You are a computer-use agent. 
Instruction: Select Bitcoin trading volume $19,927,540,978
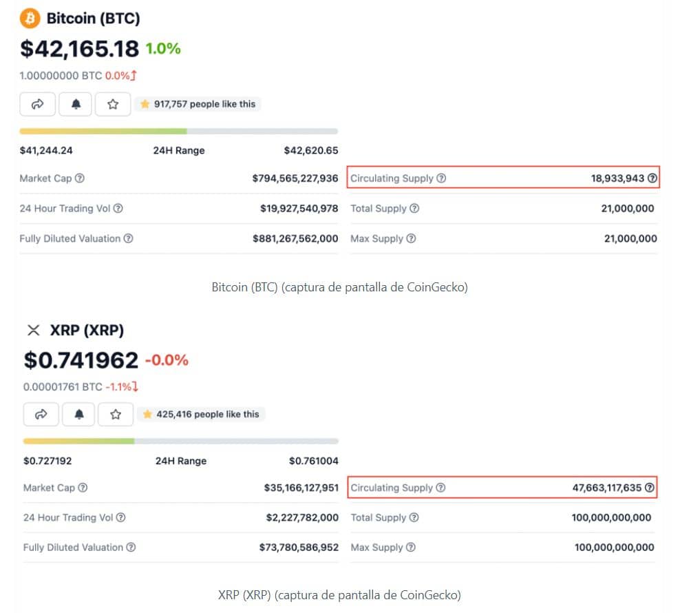click(x=299, y=208)
